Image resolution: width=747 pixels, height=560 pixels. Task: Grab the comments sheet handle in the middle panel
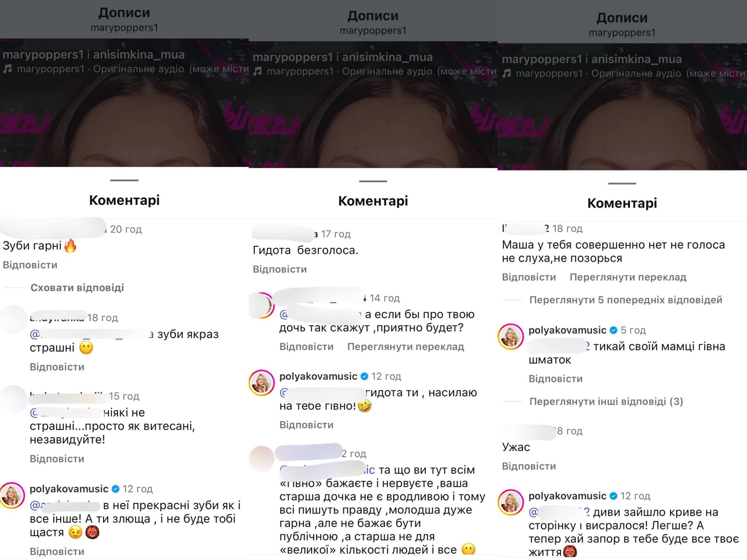click(373, 182)
